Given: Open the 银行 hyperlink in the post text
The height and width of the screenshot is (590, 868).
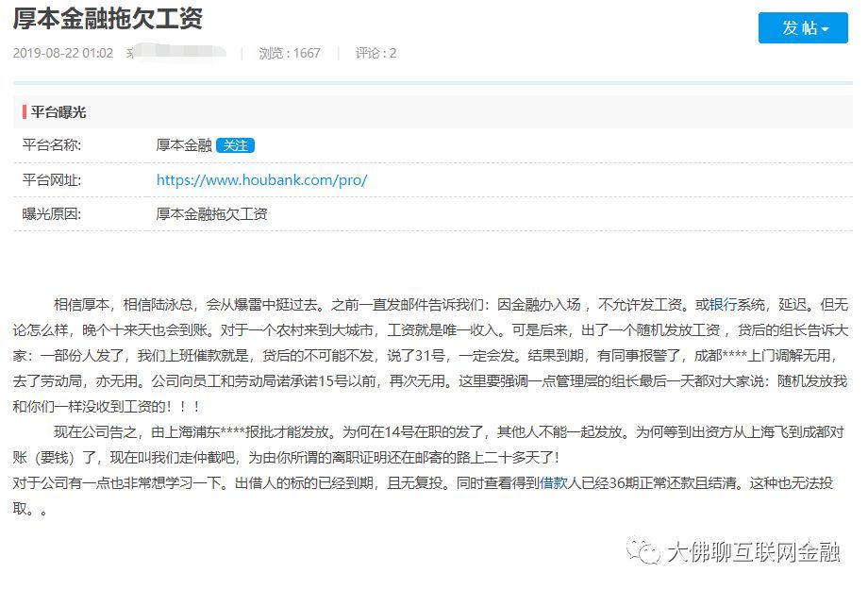Looking at the screenshot, I should [723, 305].
